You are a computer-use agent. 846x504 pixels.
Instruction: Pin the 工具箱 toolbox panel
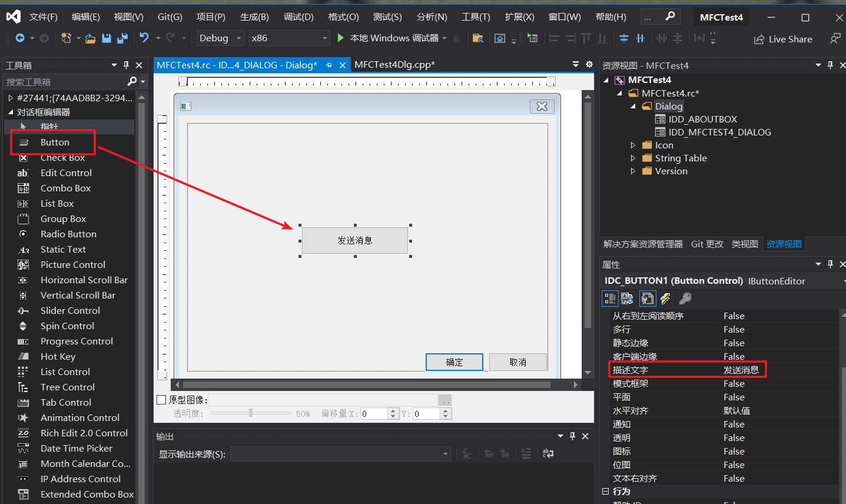pos(126,65)
